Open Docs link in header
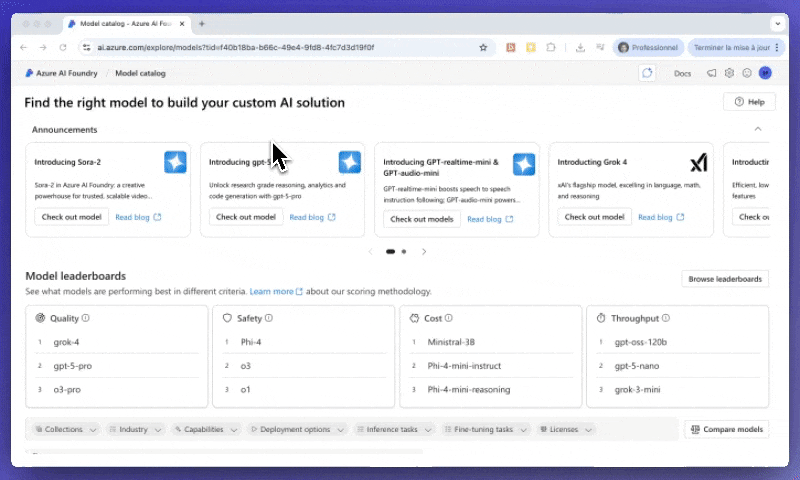 click(682, 73)
